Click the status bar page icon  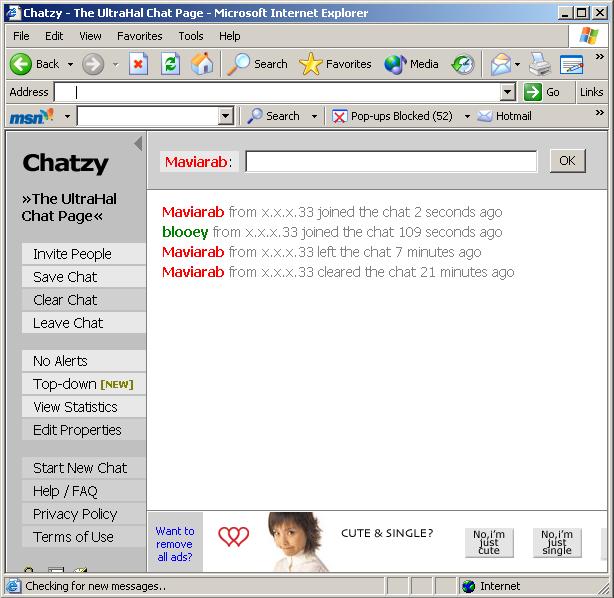13,586
